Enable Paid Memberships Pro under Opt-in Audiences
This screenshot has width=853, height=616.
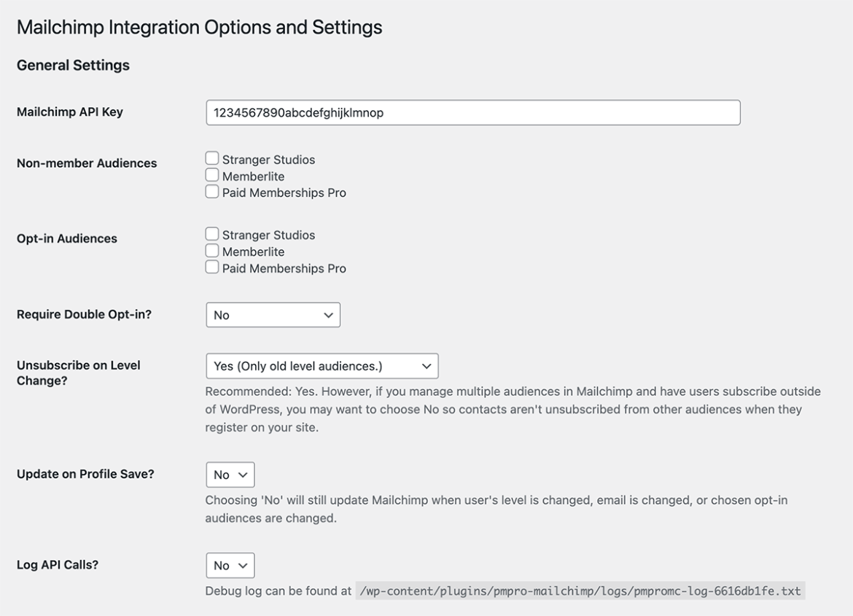[212, 268]
